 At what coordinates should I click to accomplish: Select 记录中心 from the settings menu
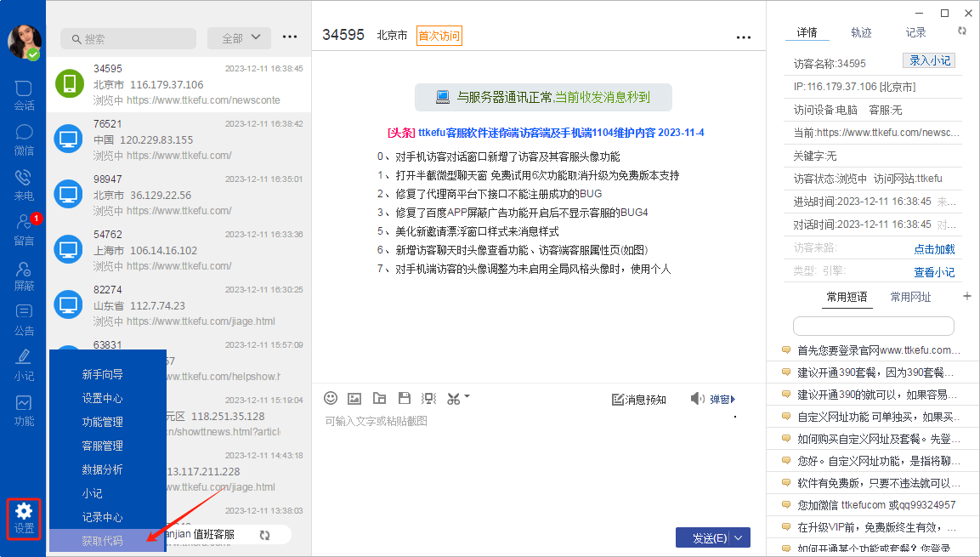pyautogui.click(x=103, y=517)
